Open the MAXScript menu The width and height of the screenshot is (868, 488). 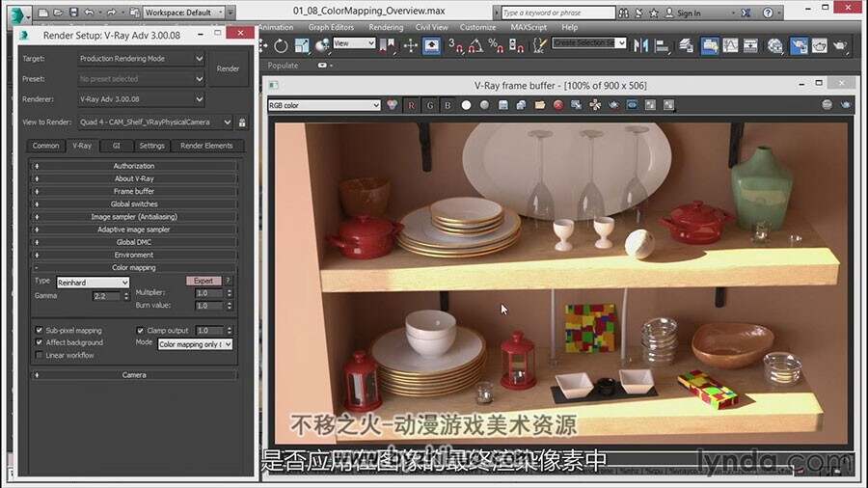pyautogui.click(x=529, y=27)
